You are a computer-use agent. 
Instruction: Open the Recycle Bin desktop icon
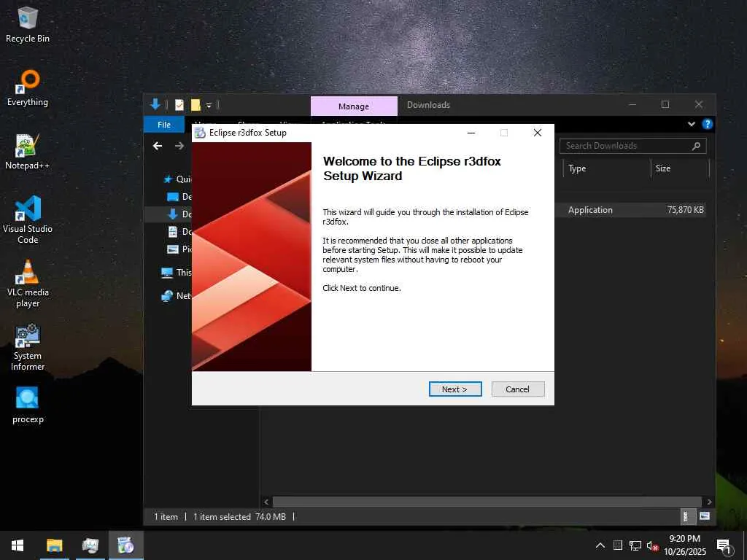28,25
